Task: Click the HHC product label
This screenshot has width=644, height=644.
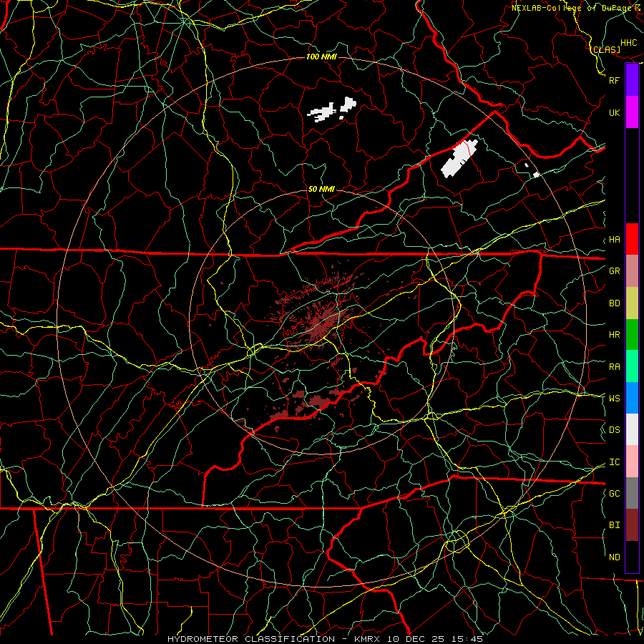Action: [x=629, y=43]
